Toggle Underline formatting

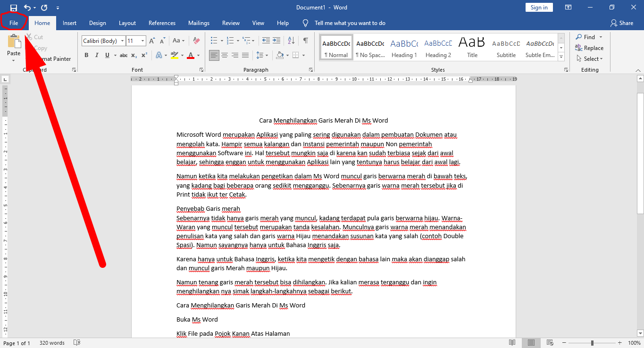click(x=108, y=55)
